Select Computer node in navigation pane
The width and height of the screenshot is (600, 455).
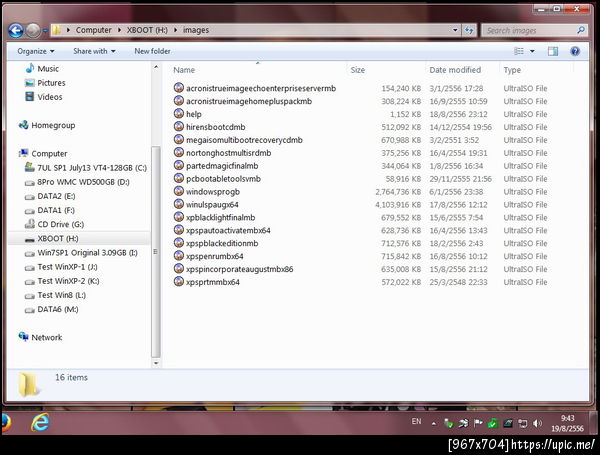click(43, 153)
